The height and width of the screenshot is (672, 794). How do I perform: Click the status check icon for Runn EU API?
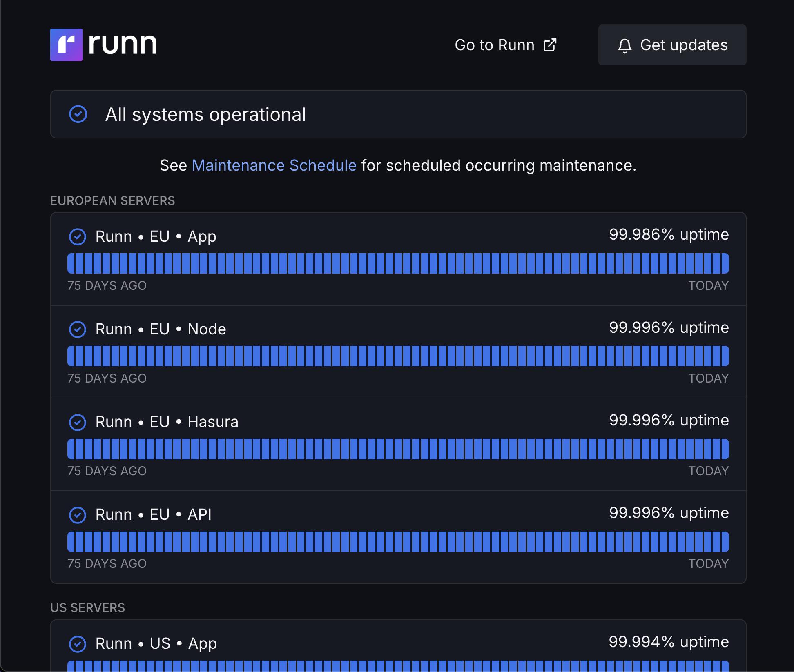pyautogui.click(x=78, y=515)
